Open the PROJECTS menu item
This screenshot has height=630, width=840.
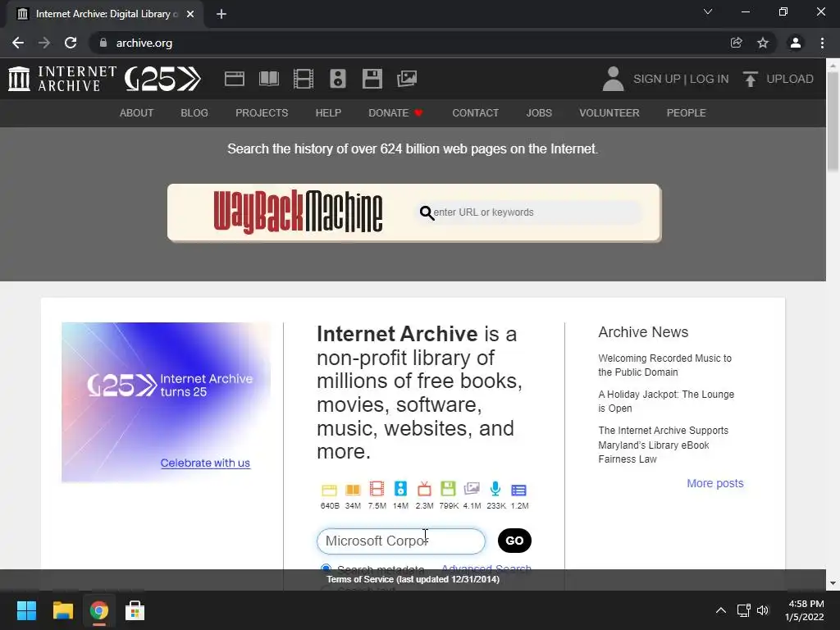click(262, 113)
